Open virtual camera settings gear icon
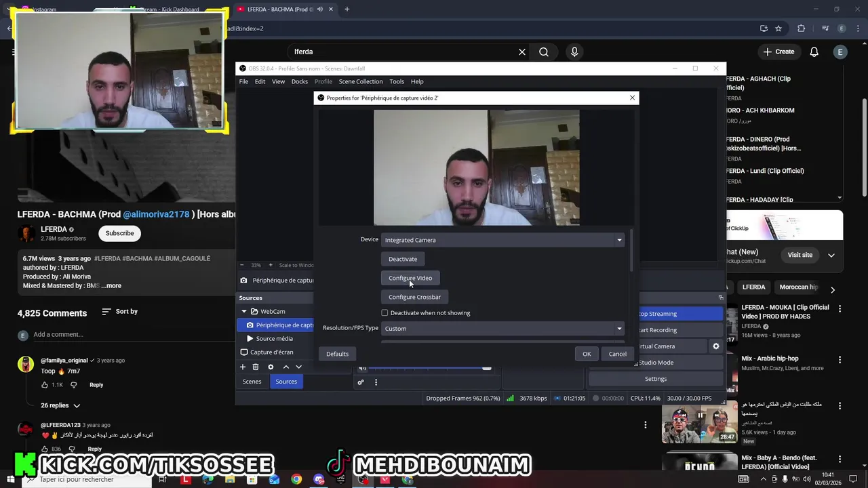The height and width of the screenshot is (488, 868). [x=715, y=346]
